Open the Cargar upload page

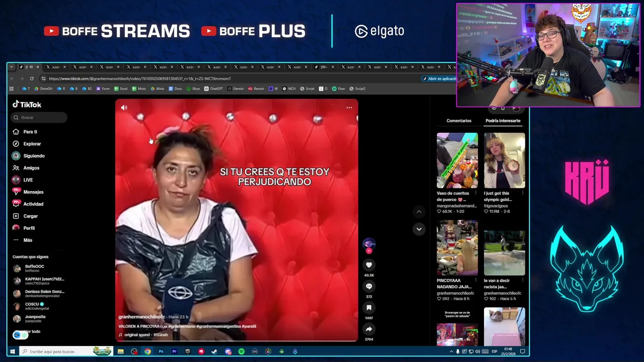pyautogui.click(x=25, y=216)
